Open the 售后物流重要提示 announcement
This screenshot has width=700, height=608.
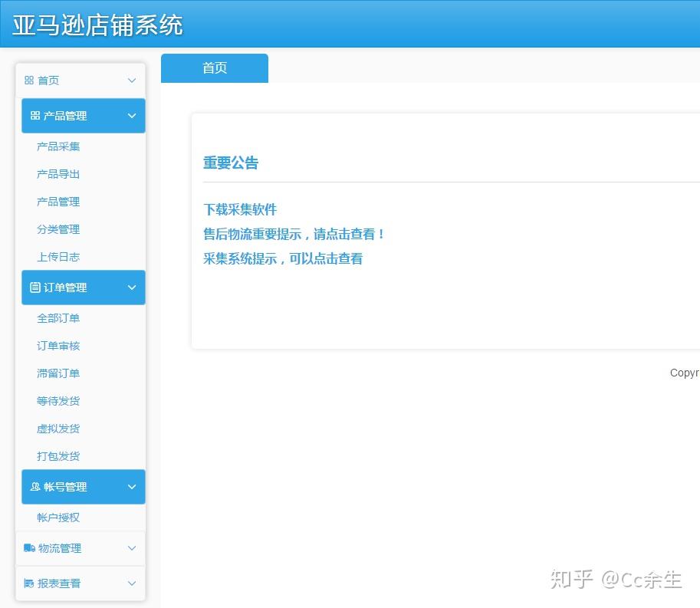tap(295, 234)
